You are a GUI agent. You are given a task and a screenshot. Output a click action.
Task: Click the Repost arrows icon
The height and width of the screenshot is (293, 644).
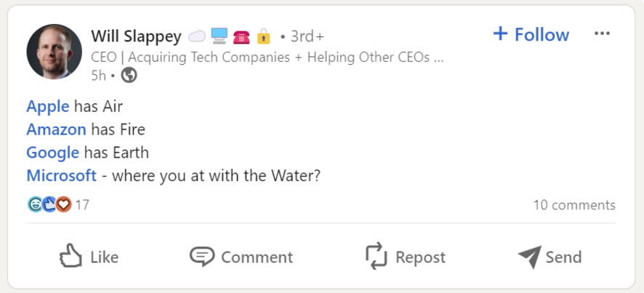pyautogui.click(x=376, y=256)
